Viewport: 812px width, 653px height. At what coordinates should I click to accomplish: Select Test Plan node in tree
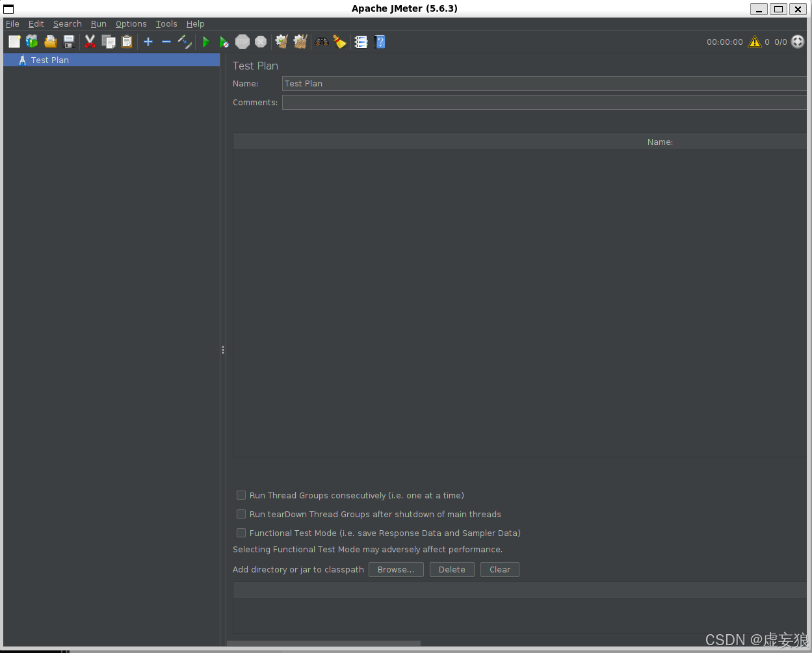(x=112, y=60)
